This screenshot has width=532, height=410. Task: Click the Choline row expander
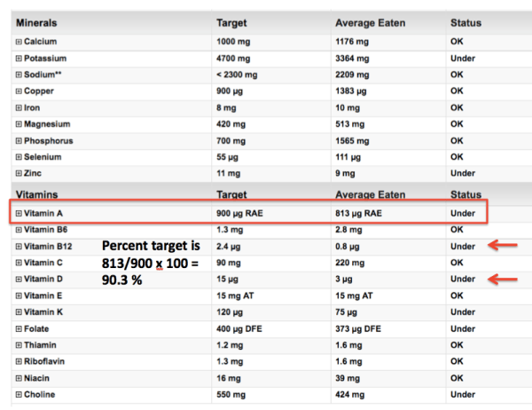(x=19, y=394)
